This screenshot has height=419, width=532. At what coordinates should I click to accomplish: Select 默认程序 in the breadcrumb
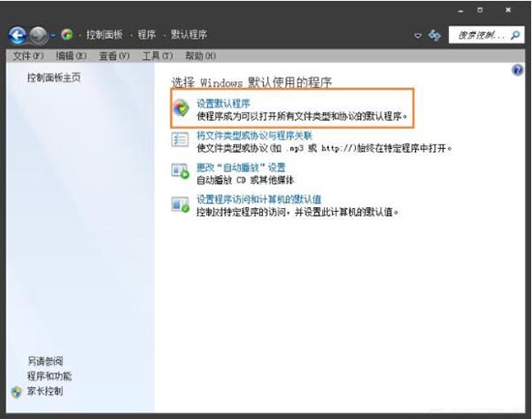(x=189, y=35)
